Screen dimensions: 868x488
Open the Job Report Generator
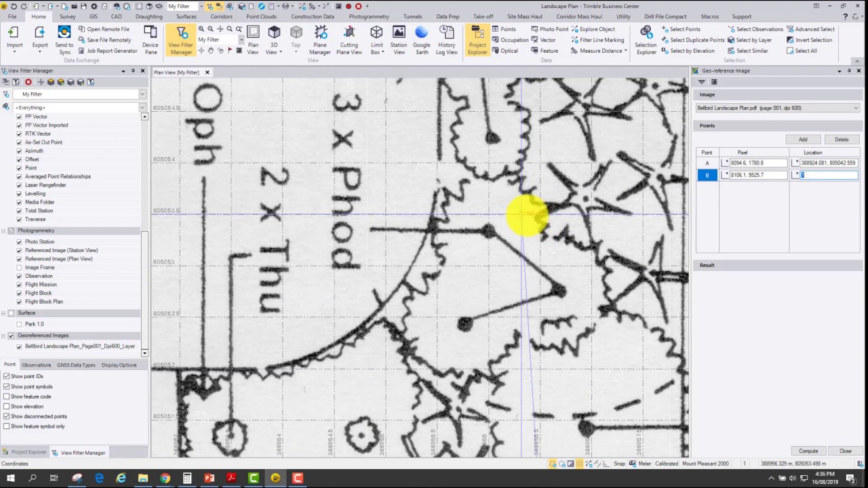[x=107, y=51]
